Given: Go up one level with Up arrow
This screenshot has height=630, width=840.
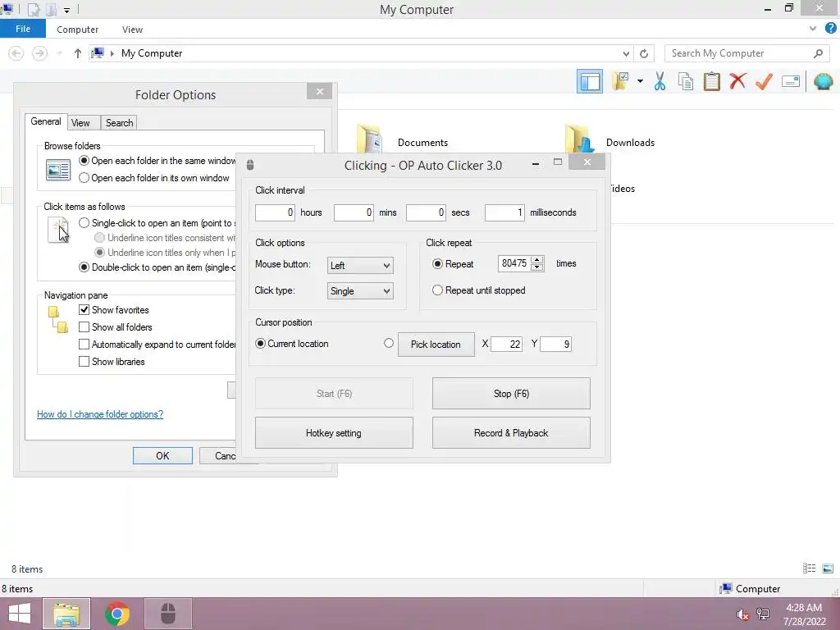Looking at the screenshot, I should 78,53.
